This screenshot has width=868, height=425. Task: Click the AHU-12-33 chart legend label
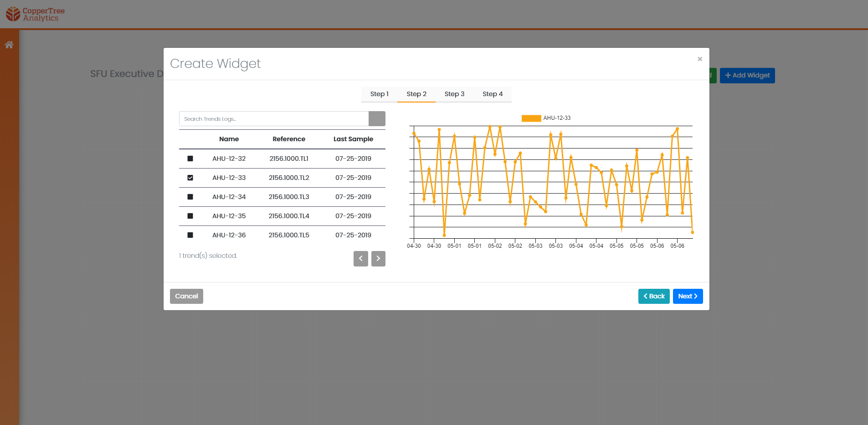[x=557, y=118]
